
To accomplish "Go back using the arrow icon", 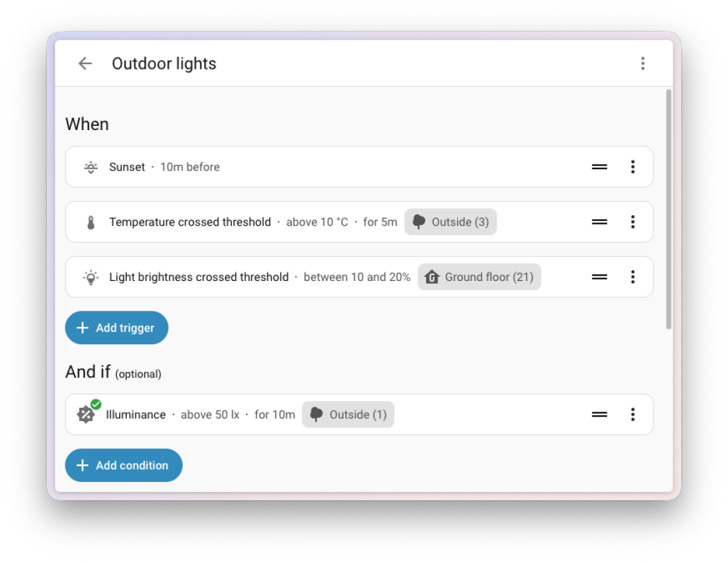I will pos(85,63).
